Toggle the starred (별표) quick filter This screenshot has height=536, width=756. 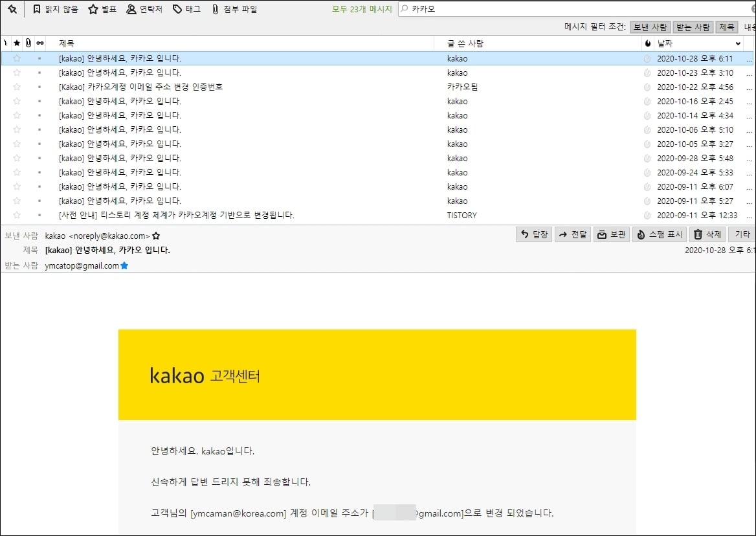[x=102, y=8]
